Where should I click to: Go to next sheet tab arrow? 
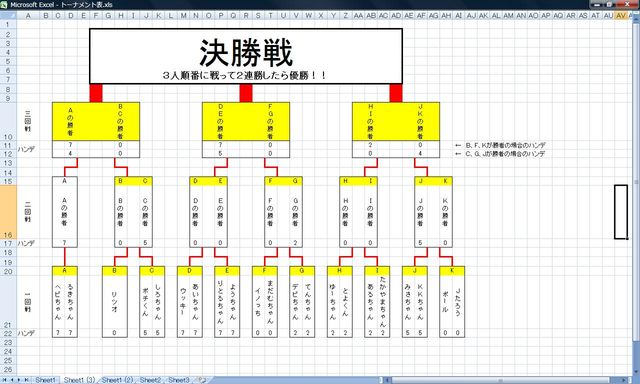click(x=19, y=380)
